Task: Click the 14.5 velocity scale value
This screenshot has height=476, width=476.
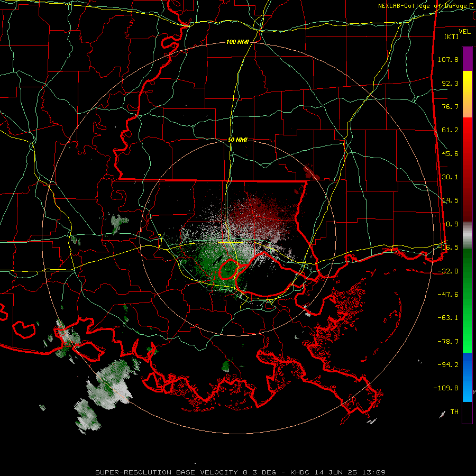Action: tap(450, 200)
